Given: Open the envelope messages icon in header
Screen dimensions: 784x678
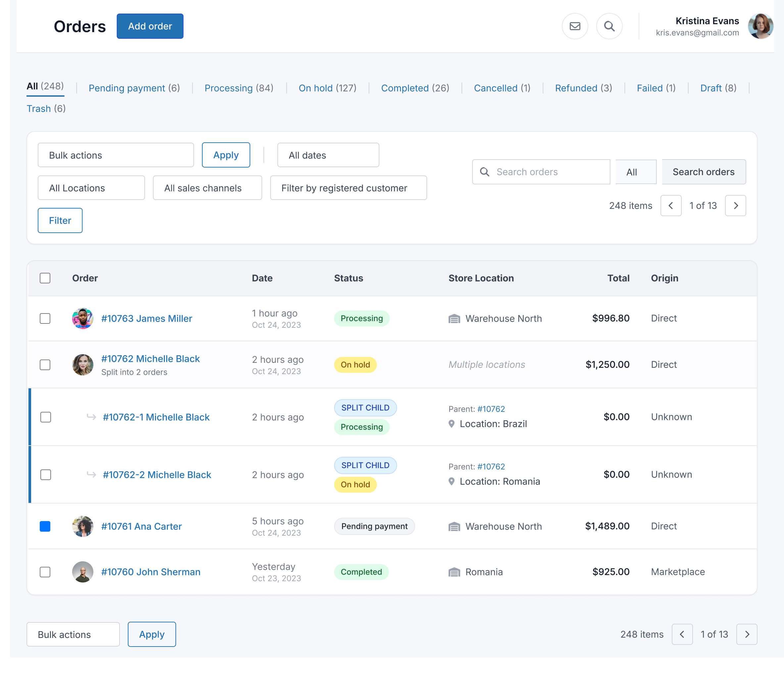Looking at the screenshot, I should click(574, 26).
